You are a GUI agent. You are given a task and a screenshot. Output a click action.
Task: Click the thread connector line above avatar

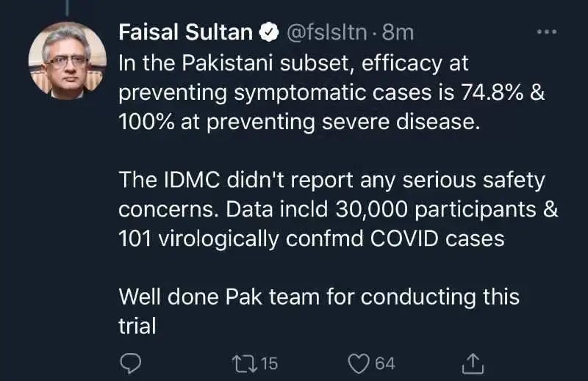click(x=68, y=6)
